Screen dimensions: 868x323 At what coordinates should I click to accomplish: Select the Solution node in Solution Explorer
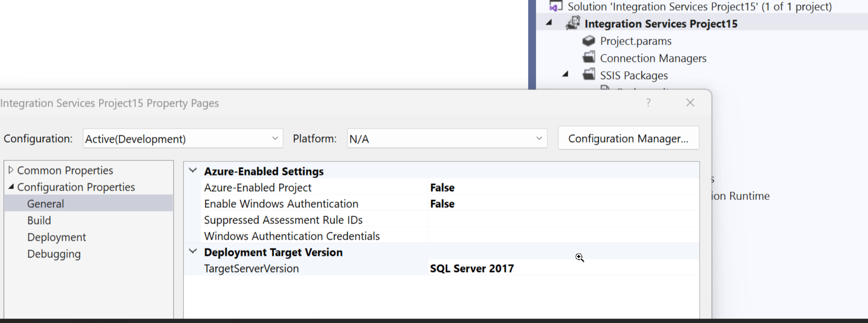tap(700, 6)
